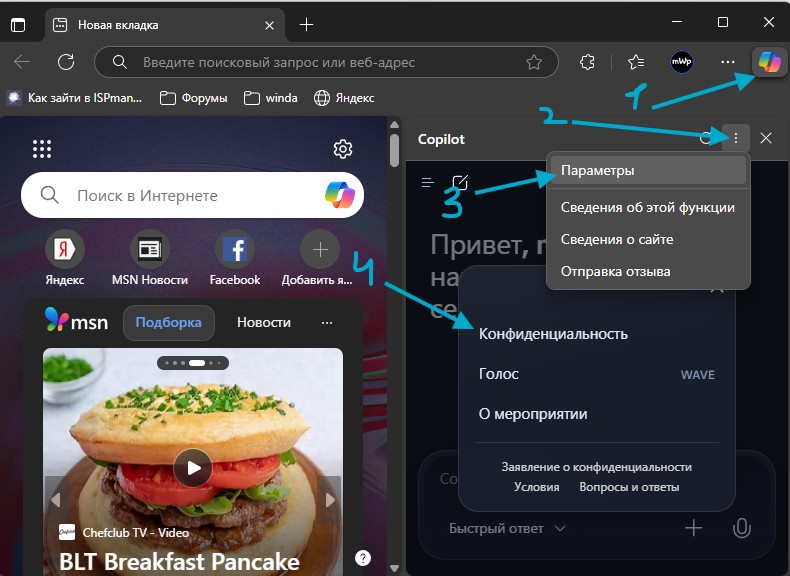The width and height of the screenshot is (790, 576).
Task: Expand the Быстрый ответ dropdown
Action: 507,529
